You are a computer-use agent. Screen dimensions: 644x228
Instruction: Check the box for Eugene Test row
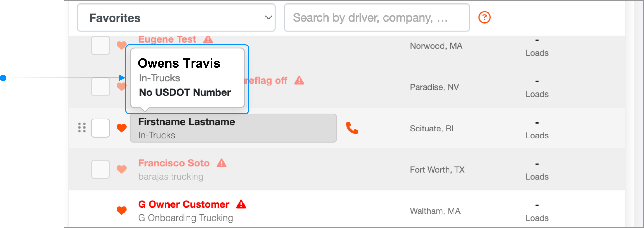(100, 45)
